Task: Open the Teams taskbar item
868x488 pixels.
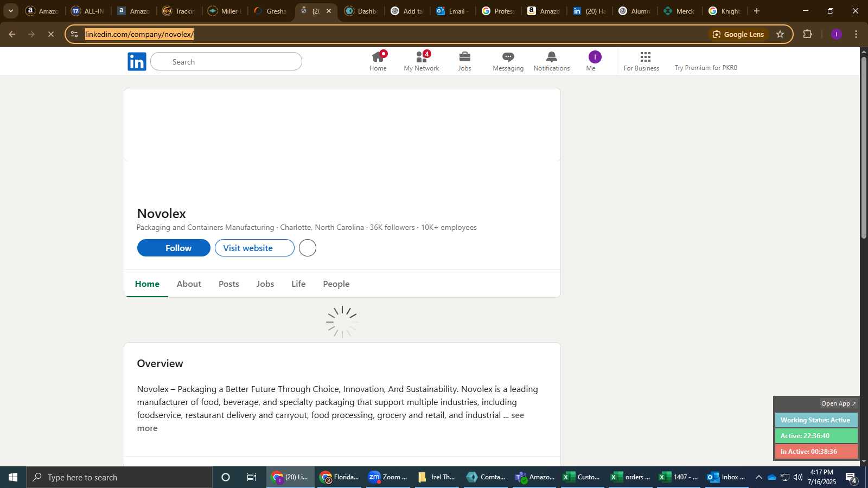Action: coord(534,477)
